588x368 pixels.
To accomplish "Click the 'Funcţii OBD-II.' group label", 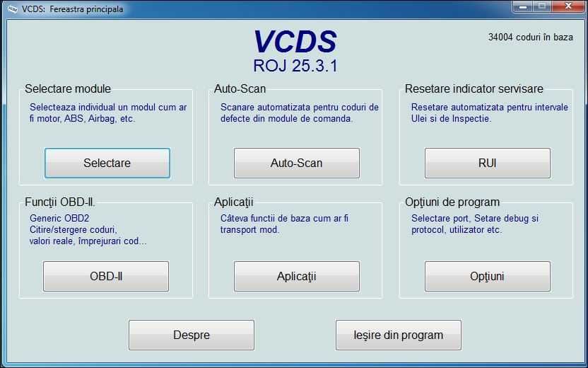I will 60,202.
